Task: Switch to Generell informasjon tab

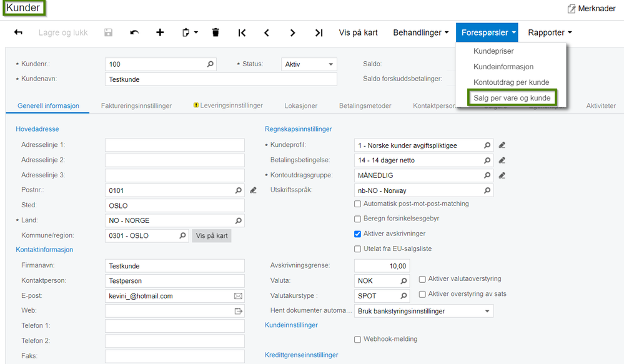Action: tap(48, 106)
